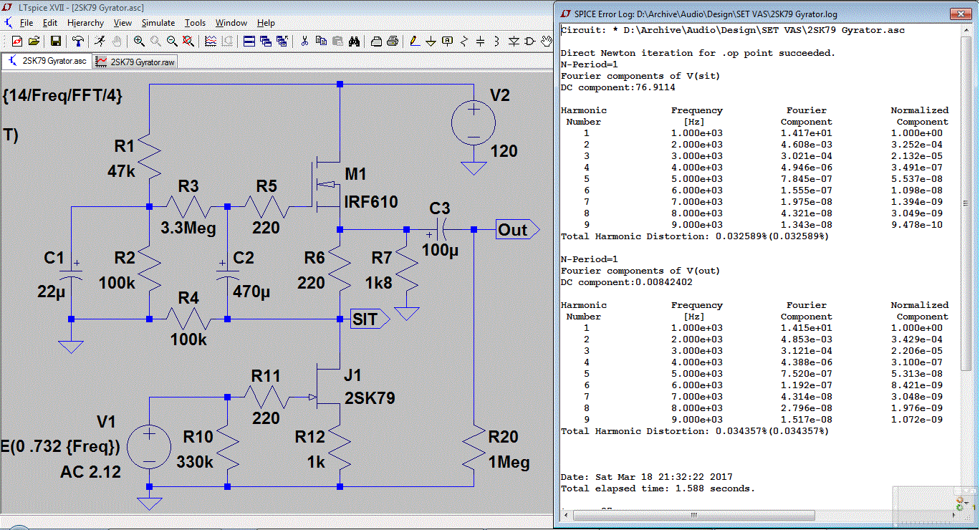Click the 100µ value of C3
Image resolution: width=980 pixels, height=530 pixels.
[440, 251]
